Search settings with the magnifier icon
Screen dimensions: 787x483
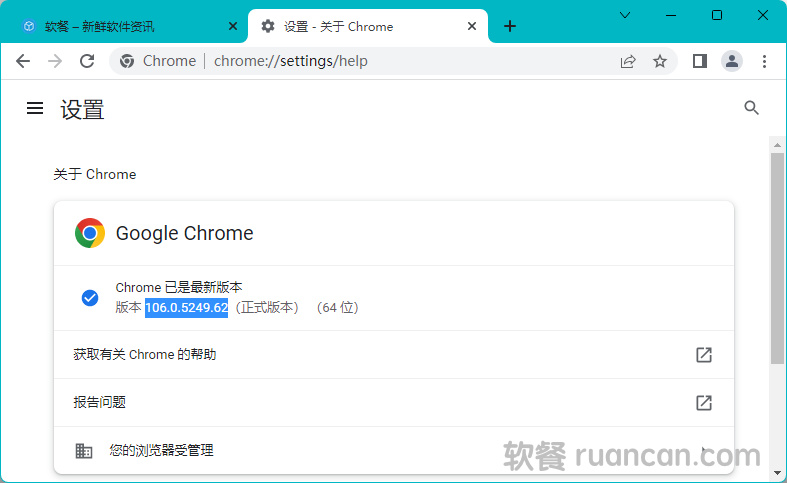(x=752, y=108)
